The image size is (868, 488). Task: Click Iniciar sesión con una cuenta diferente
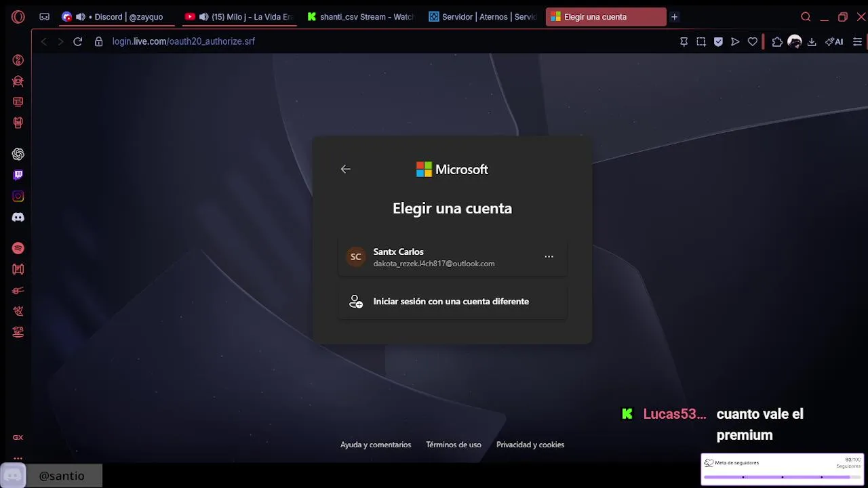452,302
